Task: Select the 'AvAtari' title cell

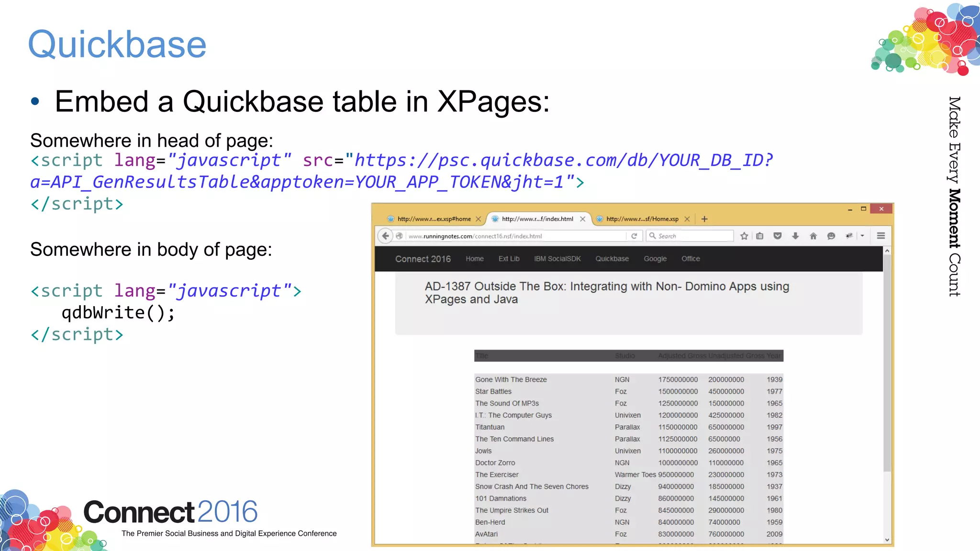Action: click(486, 534)
